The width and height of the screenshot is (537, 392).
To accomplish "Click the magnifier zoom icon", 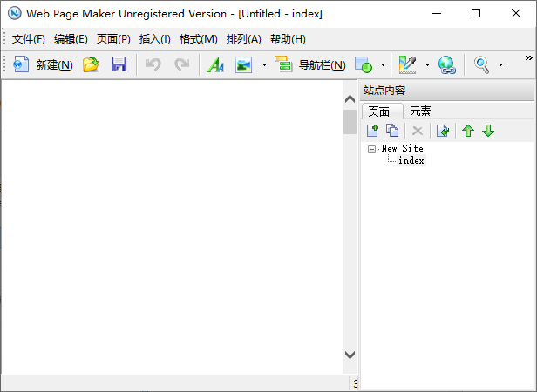I will tap(481, 64).
